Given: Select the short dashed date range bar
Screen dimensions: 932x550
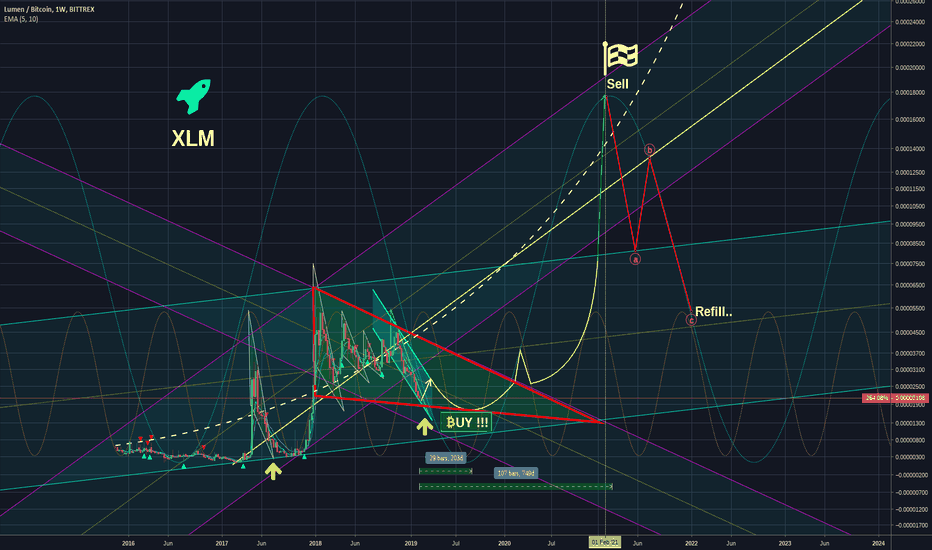Looking at the screenshot, I should tap(446, 472).
